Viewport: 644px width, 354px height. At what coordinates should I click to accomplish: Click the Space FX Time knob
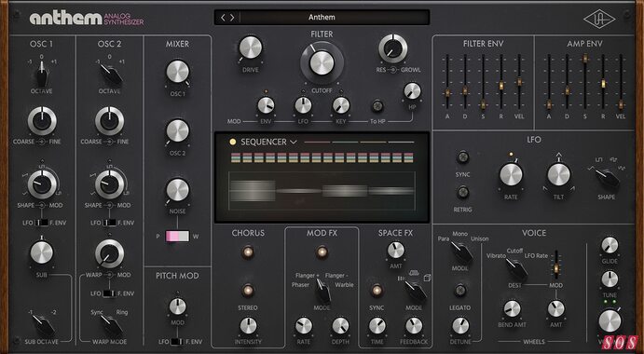point(377,326)
